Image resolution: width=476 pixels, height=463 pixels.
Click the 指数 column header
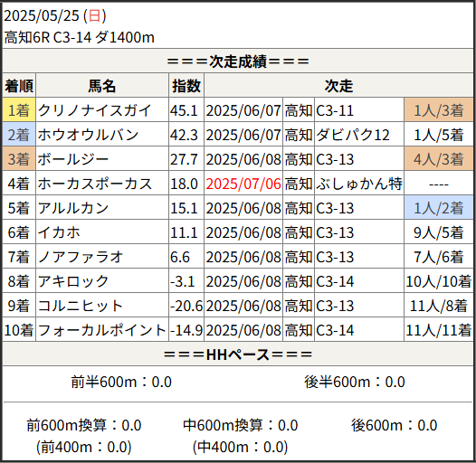(186, 85)
